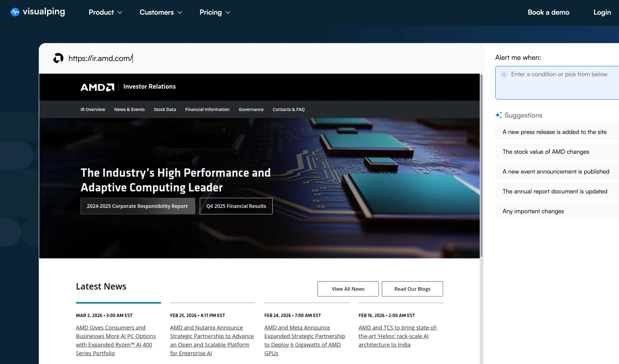Click the Book a demo link
Viewport: 619px width, 364px height.
(x=548, y=12)
